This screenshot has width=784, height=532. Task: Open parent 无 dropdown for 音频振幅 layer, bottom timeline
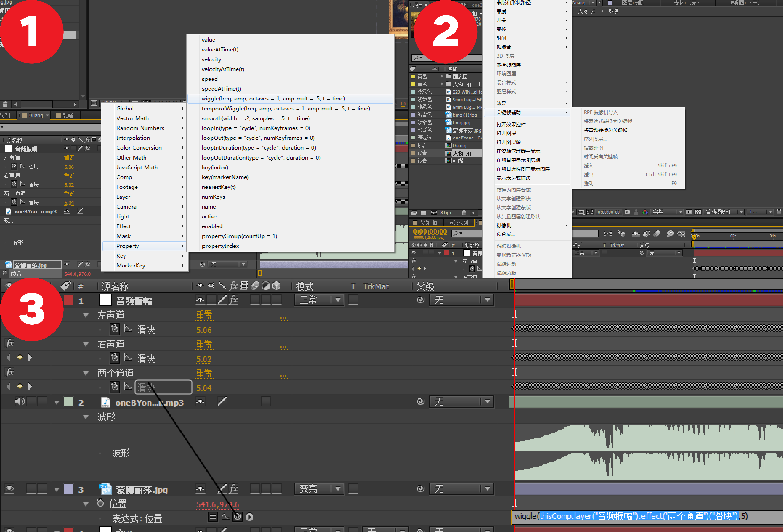click(462, 300)
